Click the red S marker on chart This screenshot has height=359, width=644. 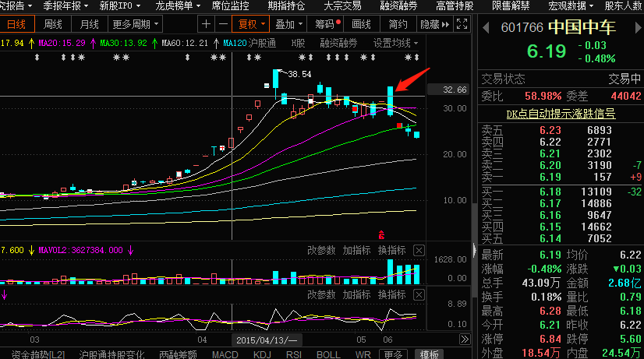point(381,234)
